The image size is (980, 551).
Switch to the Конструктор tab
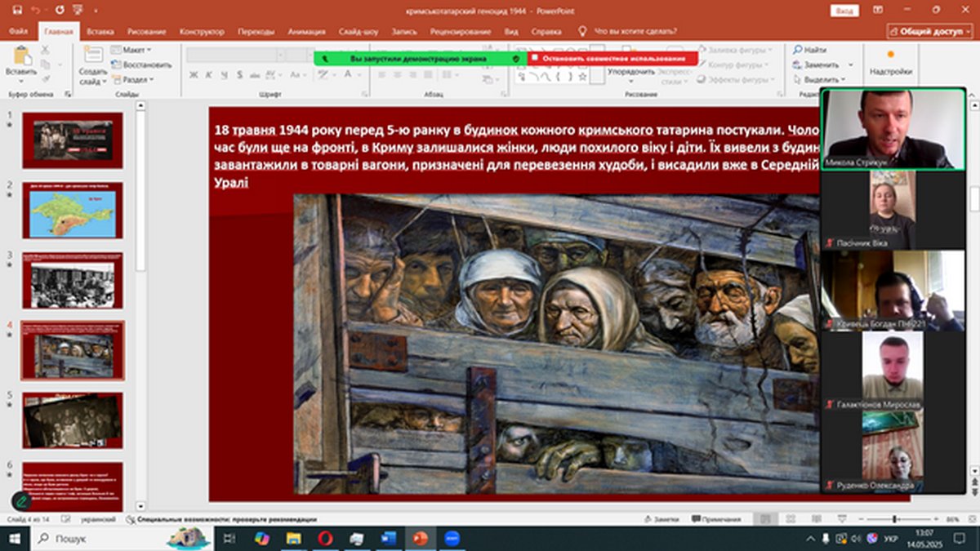(203, 32)
